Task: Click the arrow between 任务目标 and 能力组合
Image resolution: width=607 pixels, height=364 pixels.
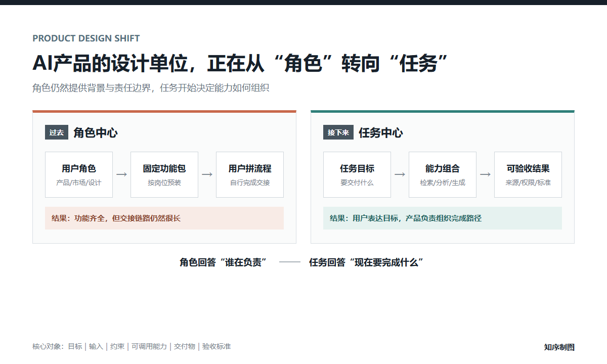Action: tap(400, 174)
